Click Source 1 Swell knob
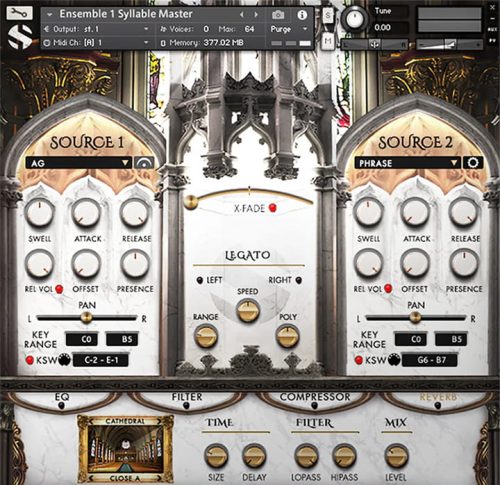This screenshot has width=500, height=485. click(39, 212)
